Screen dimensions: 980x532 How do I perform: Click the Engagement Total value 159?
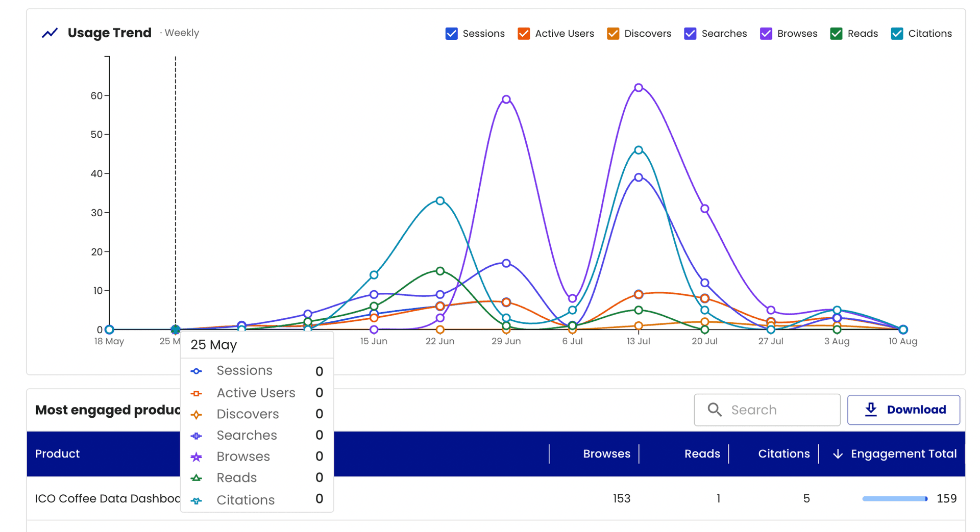[x=946, y=498]
